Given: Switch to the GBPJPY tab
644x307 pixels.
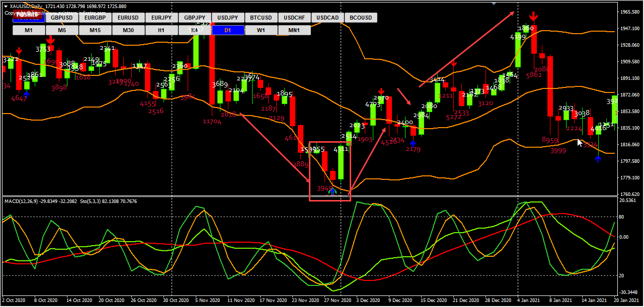Looking at the screenshot, I should (195, 17).
